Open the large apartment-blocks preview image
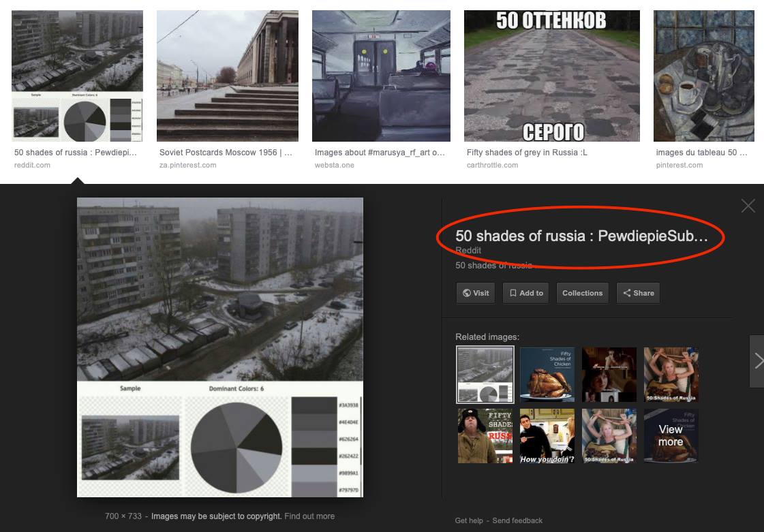Image resolution: width=764 pixels, height=532 pixels. tap(220, 347)
